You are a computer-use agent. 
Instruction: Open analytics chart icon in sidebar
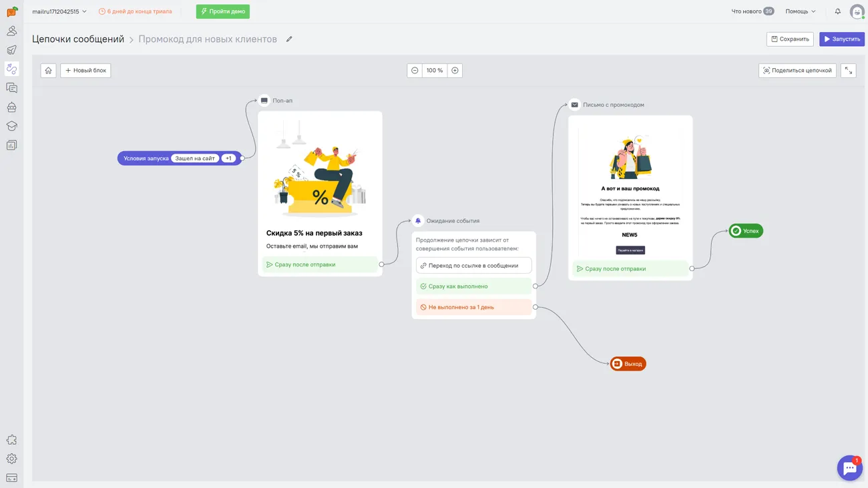11,146
